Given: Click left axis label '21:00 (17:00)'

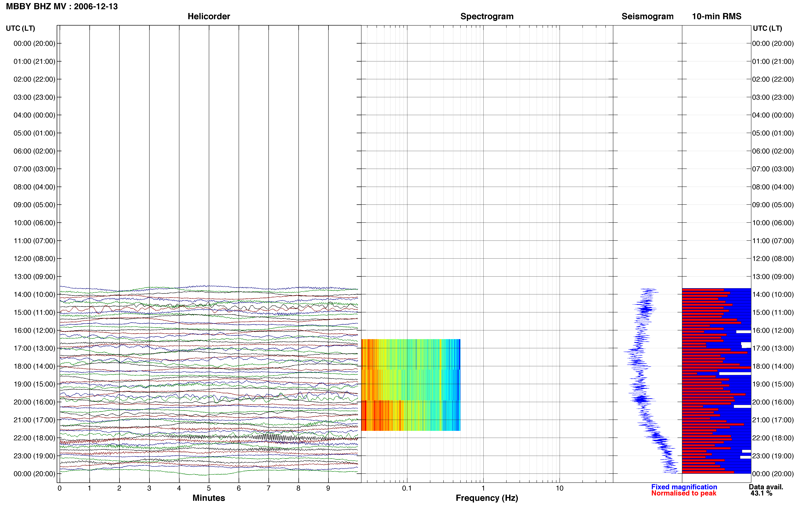Looking at the screenshot, I should pyautogui.click(x=34, y=420).
